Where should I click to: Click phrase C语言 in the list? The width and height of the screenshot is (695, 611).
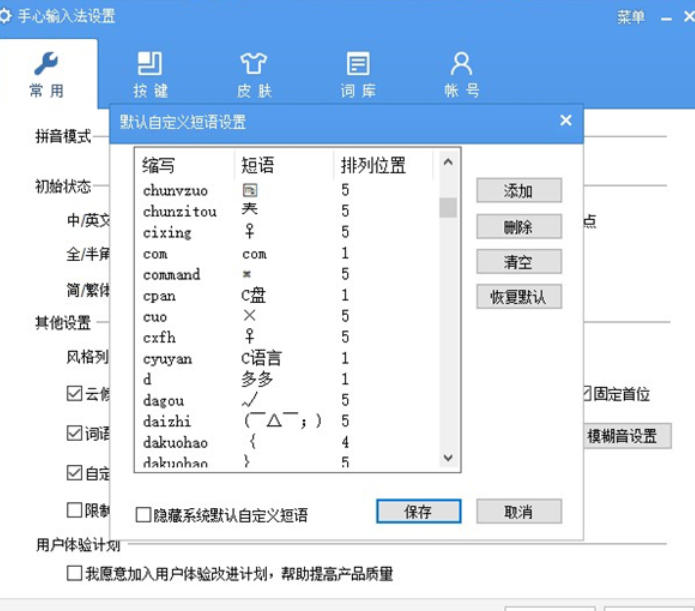coord(261,358)
